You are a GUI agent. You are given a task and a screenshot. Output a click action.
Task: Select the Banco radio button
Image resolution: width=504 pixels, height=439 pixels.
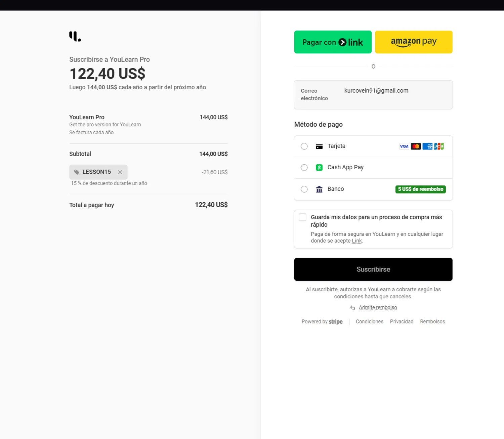[304, 189]
